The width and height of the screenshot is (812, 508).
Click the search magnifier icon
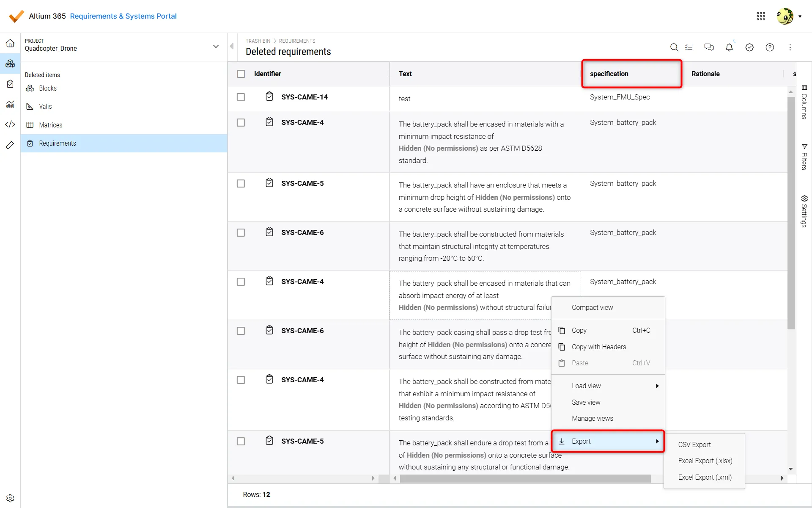pyautogui.click(x=674, y=47)
